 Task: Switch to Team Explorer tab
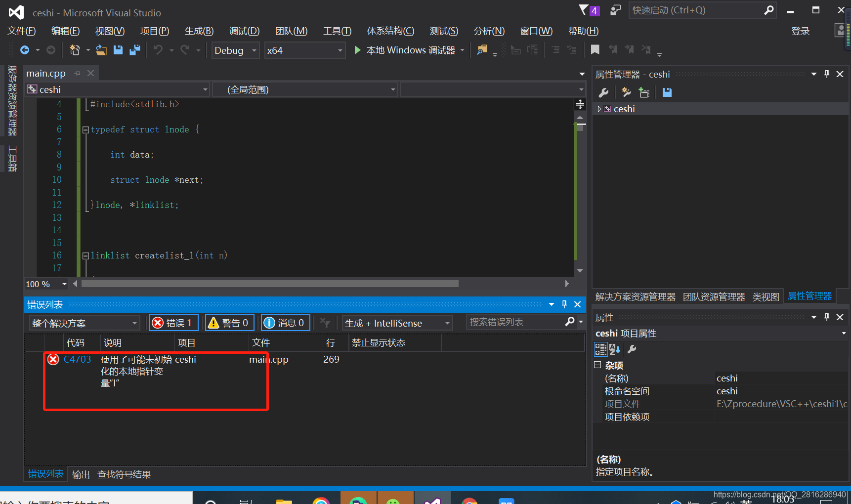(714, 296)
